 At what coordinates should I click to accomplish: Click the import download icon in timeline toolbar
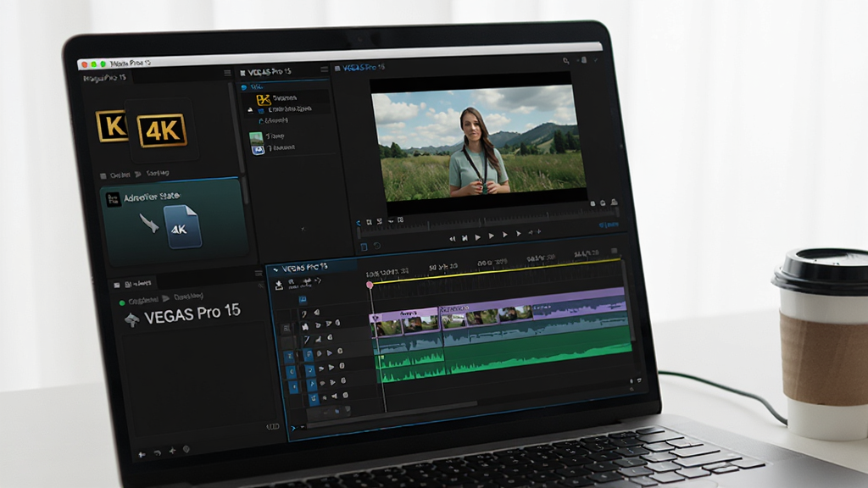[279, 285]
